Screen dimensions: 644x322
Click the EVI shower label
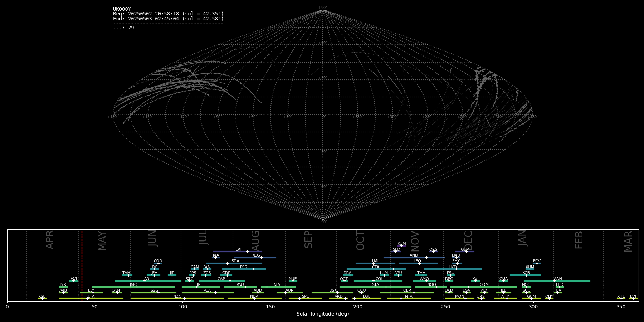click(x=633, y=297)
